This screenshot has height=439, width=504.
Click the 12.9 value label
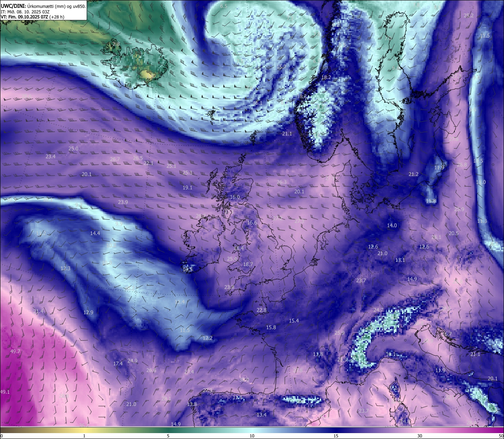pyautogui.click(x=88, y=313)
